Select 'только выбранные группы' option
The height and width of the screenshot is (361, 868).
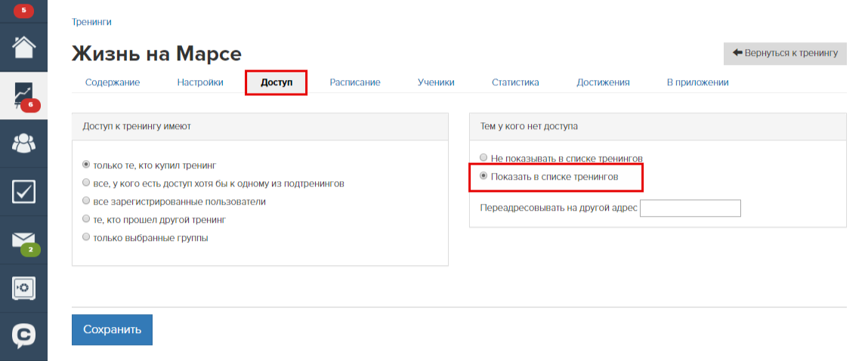point(86,238)
